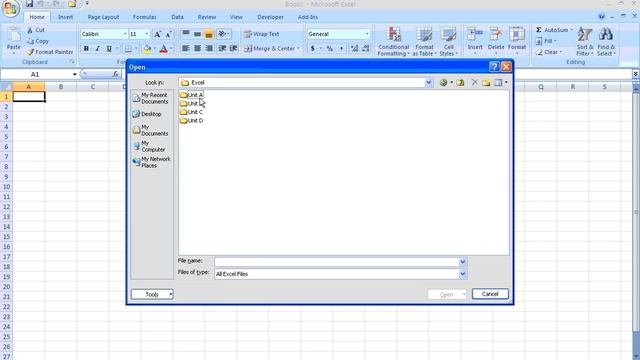Screen dimensions: 640x360
Task: Click the Back navigation icon in Open dialog
Action: coord(443,82)
